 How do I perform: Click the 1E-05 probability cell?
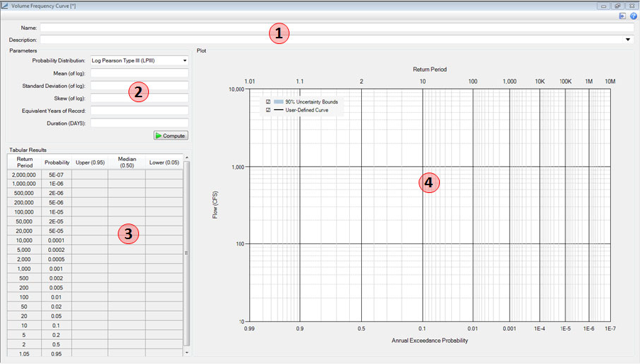(56, 211)
